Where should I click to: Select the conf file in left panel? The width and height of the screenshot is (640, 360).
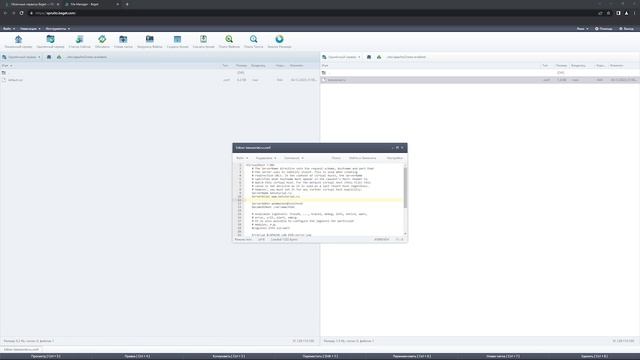pyautogui.click(x=159, y=80)
